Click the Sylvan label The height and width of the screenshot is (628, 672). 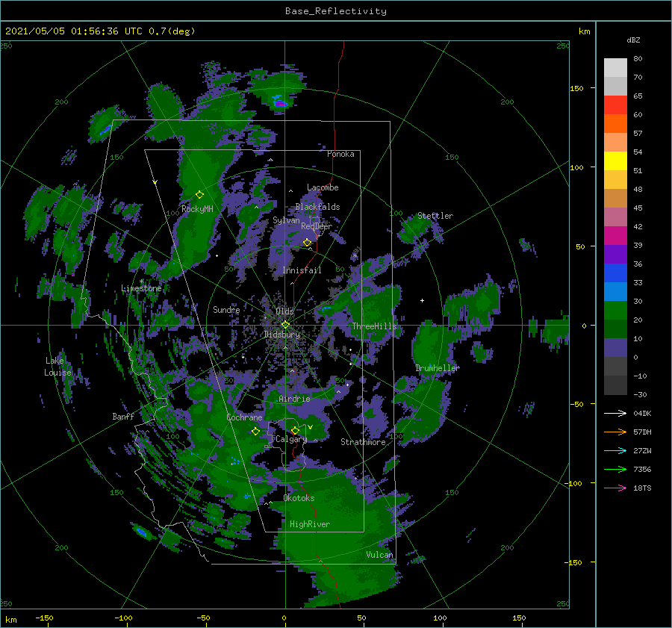(x=286, y=220)
